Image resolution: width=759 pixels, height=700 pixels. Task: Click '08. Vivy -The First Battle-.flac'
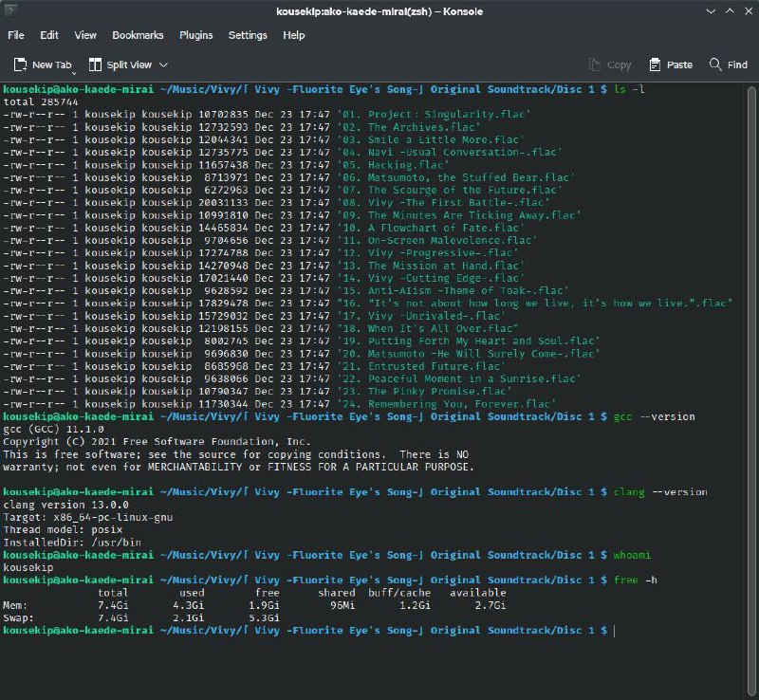click(x=443, y=203)
